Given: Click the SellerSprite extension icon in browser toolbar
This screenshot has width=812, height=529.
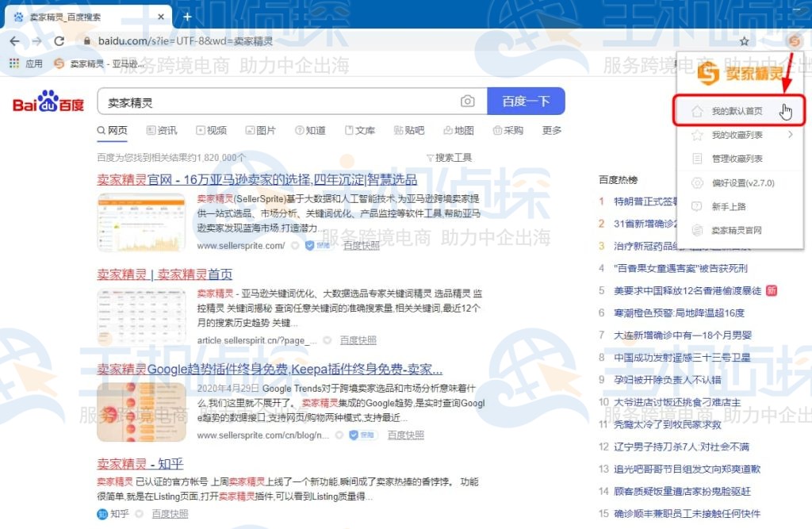Looking at the screenshot, I should pyautogui.click(x=794, y=40).
